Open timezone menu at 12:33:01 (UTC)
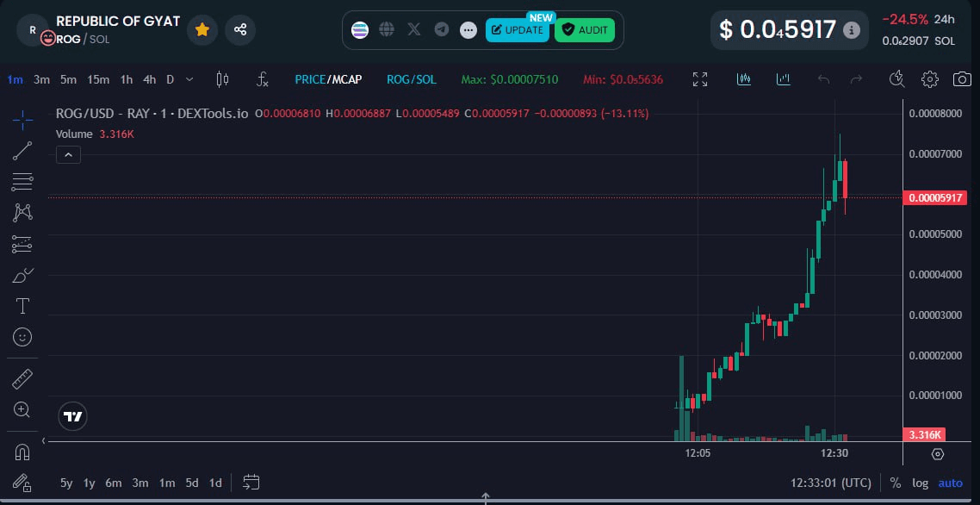980x505 pixels. point(831,483)
